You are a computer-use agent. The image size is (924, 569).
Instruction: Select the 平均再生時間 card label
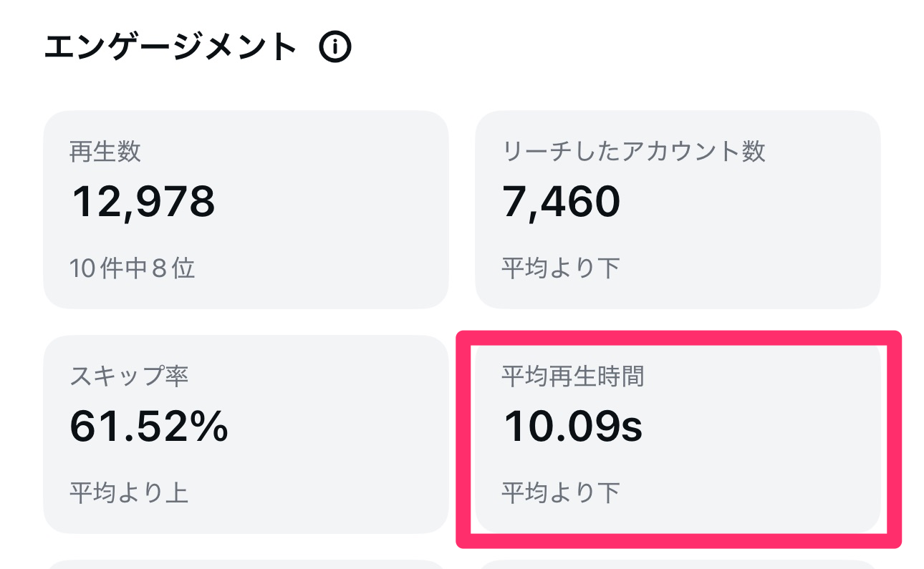click(573, 376)
